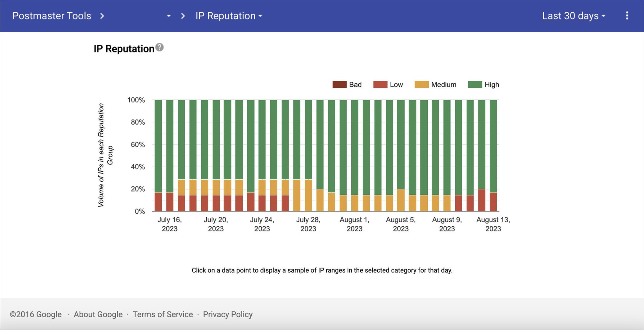Screen dimensions: 644x330
Task: Select the August 5 yellow Medium bar segment
Action: (401, 200)
